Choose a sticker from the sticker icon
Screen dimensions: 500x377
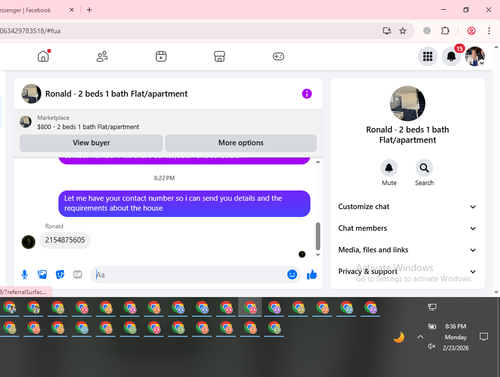tap(60, 275)
